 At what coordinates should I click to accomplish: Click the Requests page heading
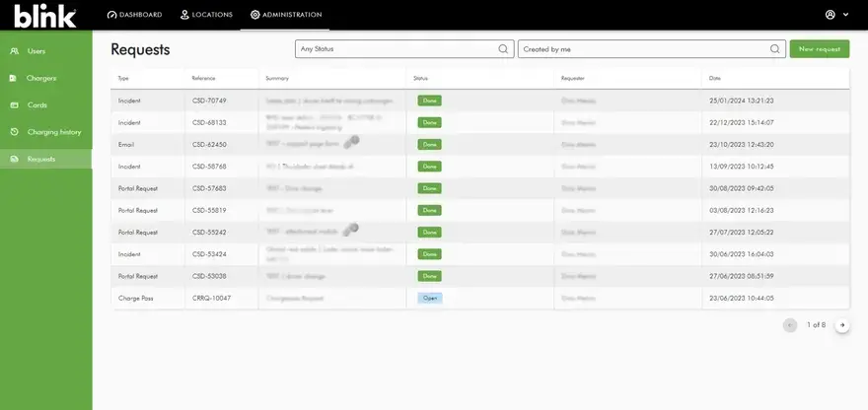coord(140,50)
